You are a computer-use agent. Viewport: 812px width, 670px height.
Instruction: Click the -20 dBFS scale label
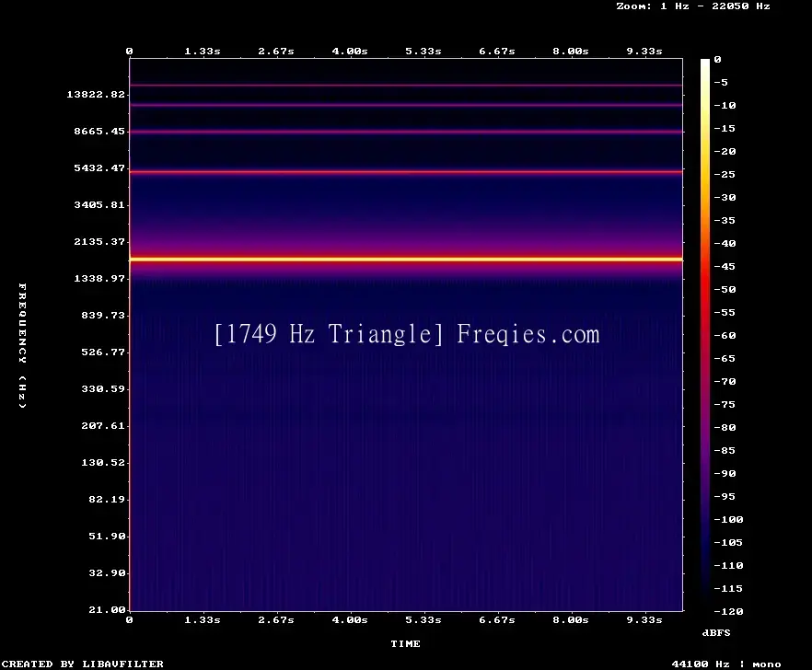(x=725, y=151)
